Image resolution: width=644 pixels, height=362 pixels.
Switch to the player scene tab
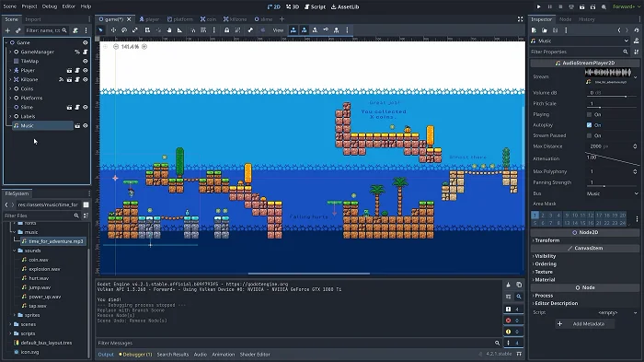click(149, 19)
